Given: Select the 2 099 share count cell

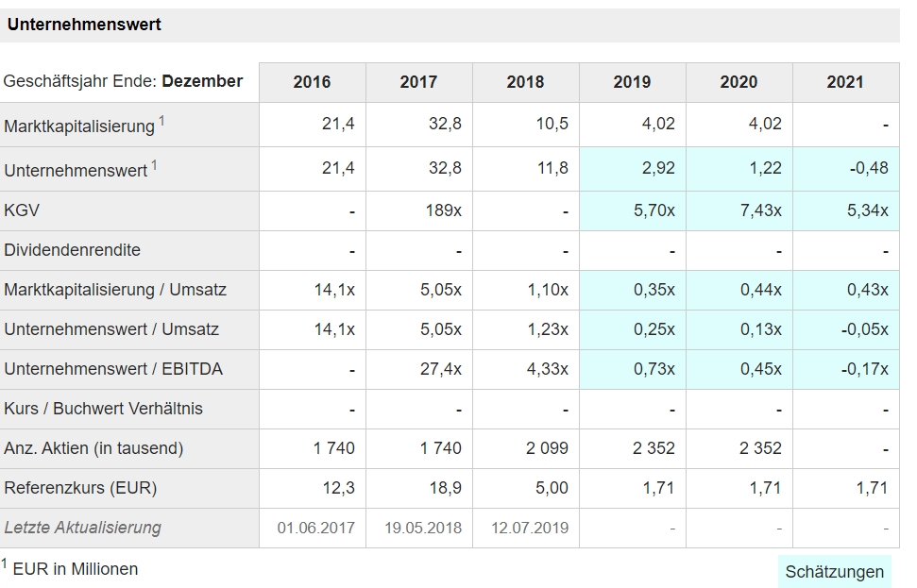Looking at the screenshot, I should pyautogui.click(x=548, y=448).
